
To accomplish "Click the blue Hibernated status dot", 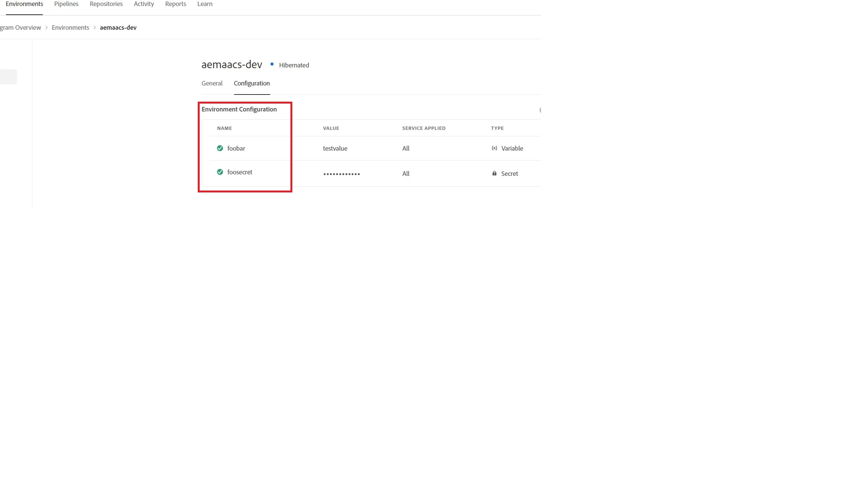I will tap(272, 64).
